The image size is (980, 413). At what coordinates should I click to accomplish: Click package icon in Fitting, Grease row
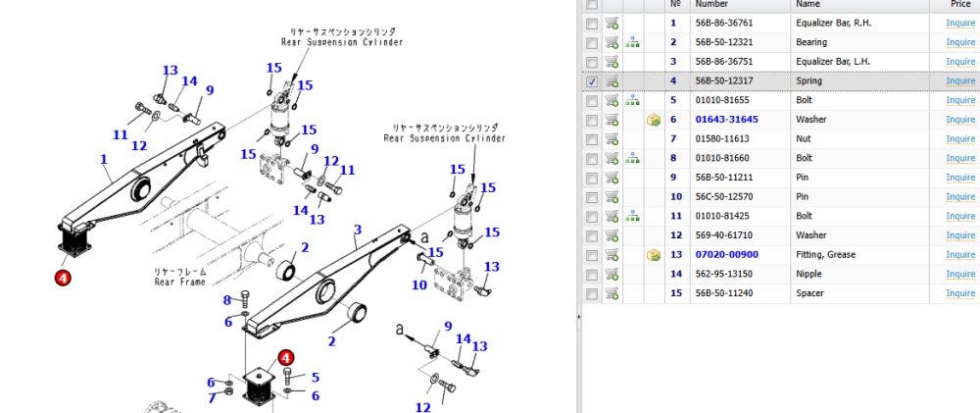tap(654, 256)
